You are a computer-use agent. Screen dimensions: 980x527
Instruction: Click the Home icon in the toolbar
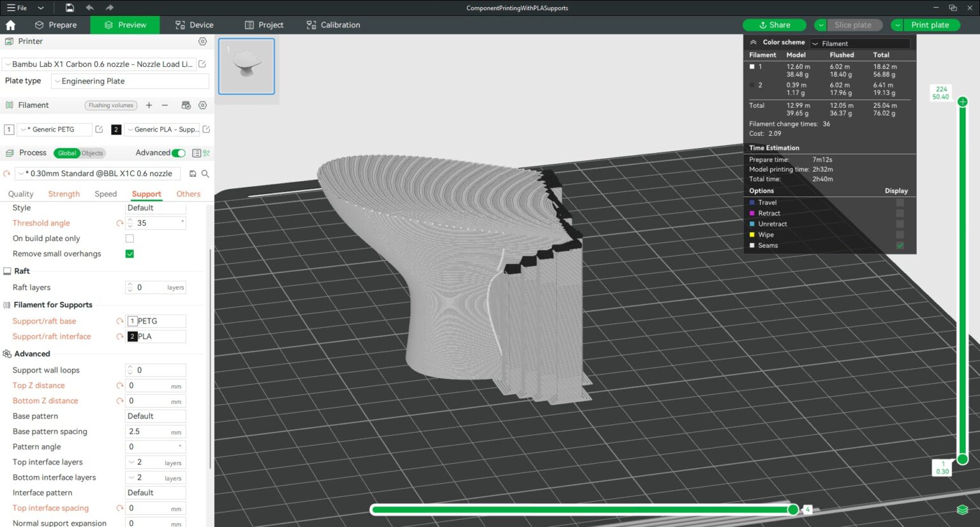pyautogui.click(x=10, y=25)
